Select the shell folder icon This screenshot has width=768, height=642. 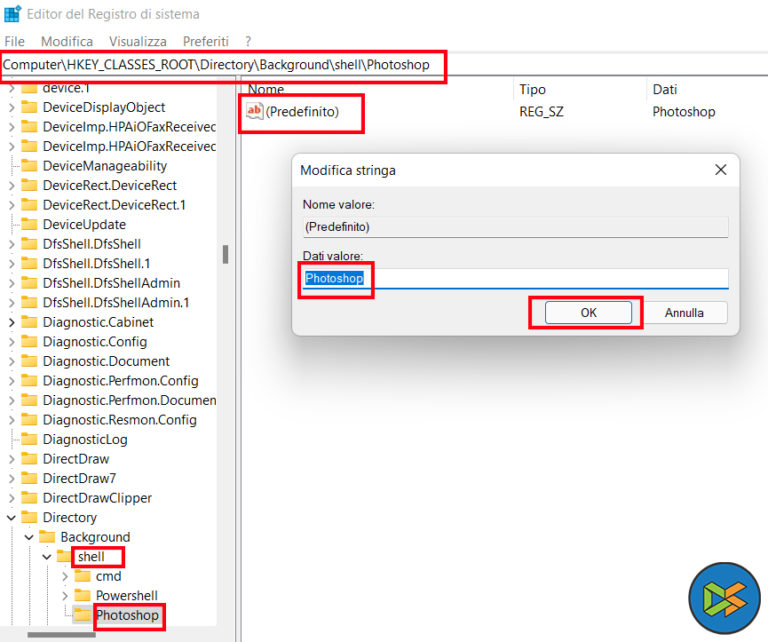(x=64, y=556)
